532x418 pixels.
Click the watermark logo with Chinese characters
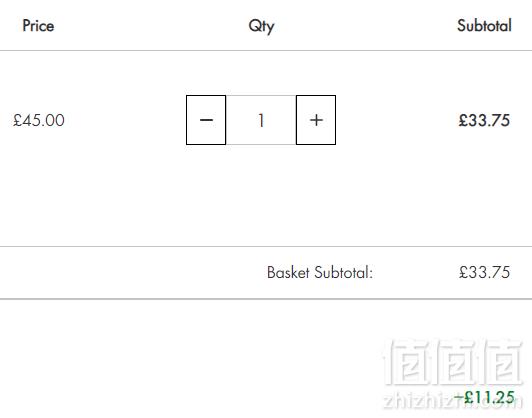[x=453, y=363]
